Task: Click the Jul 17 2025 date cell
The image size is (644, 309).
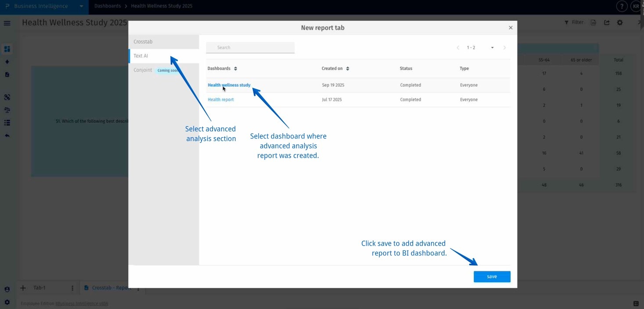Action: 332,100
